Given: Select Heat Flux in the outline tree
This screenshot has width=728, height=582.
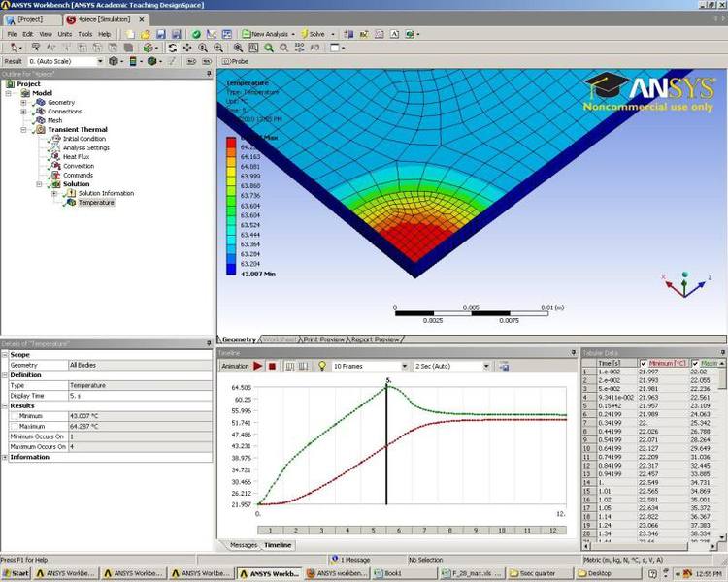Looking at the screenshot, I should [x=76, y=157].
